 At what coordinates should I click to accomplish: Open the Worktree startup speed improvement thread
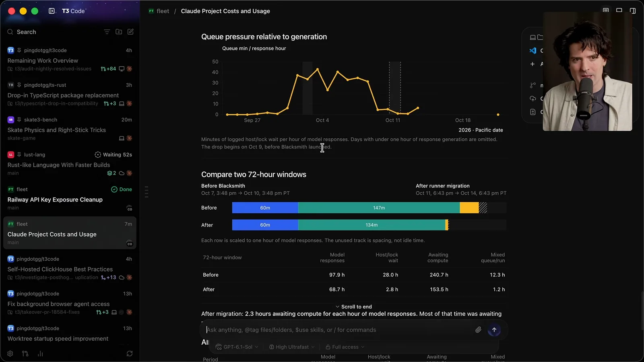pyautogui.click(x=70, y=334)
